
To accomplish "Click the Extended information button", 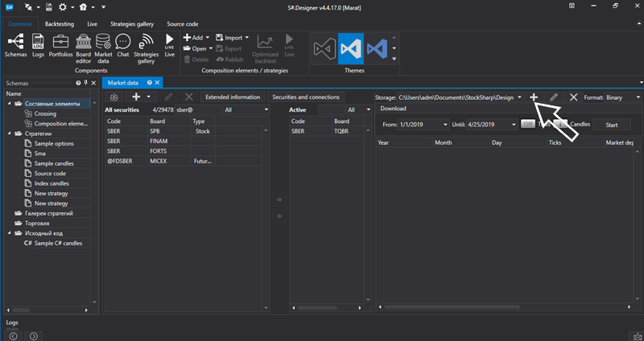I will pyautogui.click(x=233, y=97).
